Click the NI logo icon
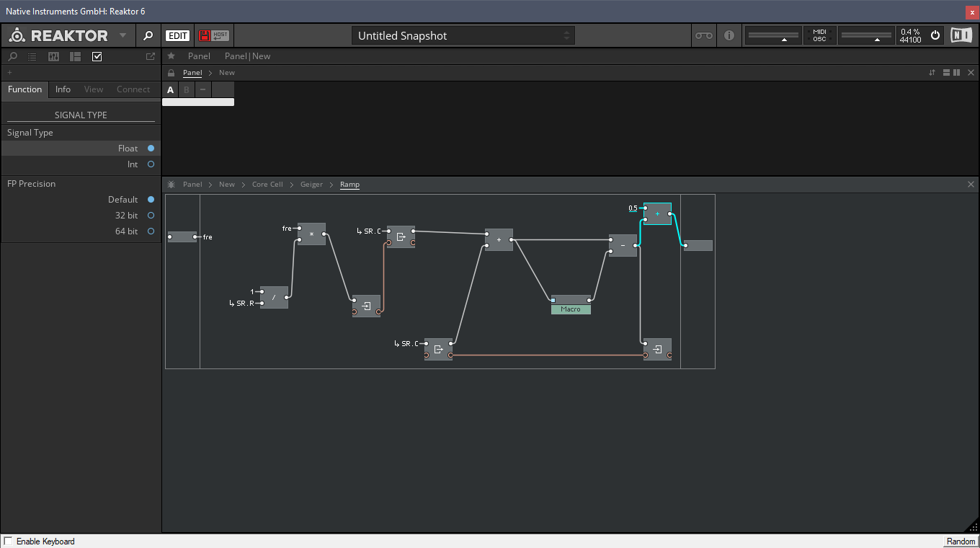Screen dimensions: 980x548 pyautogui.click(x=961, y=35)
